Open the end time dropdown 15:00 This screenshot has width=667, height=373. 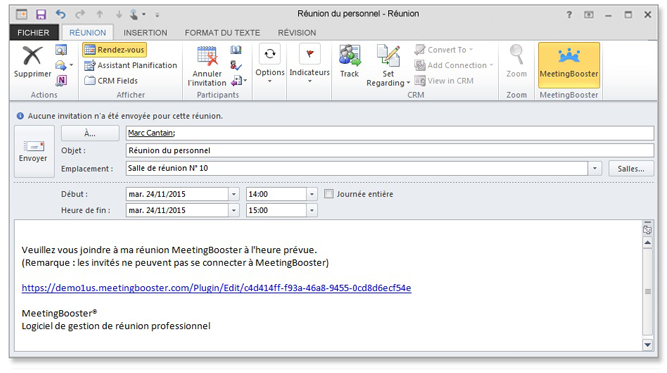click(x=312, y=210)
